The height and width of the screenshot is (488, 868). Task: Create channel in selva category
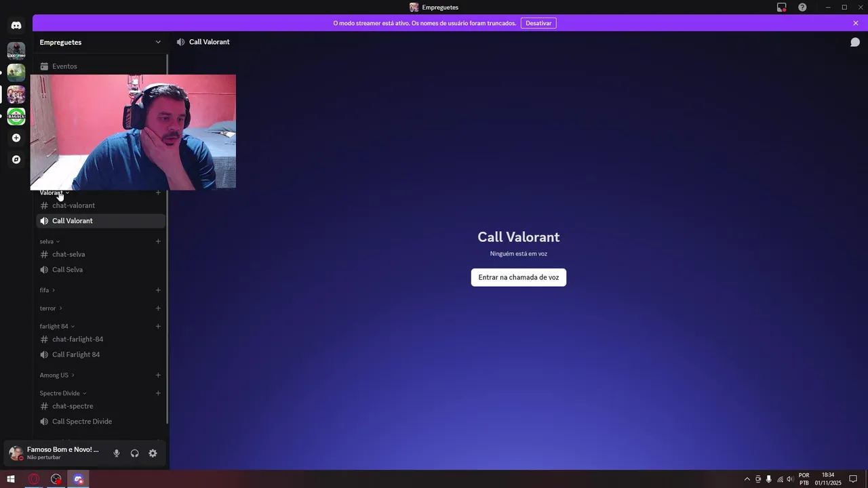[x=158, y=241]
